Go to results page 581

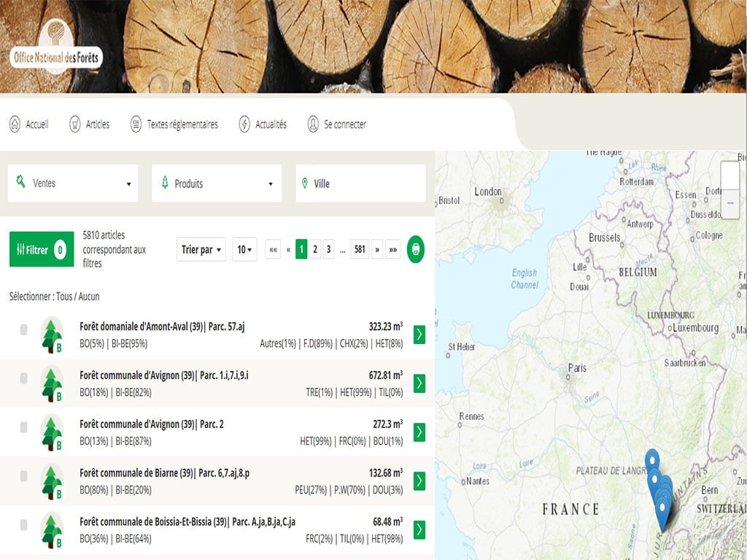pos(360,249)
